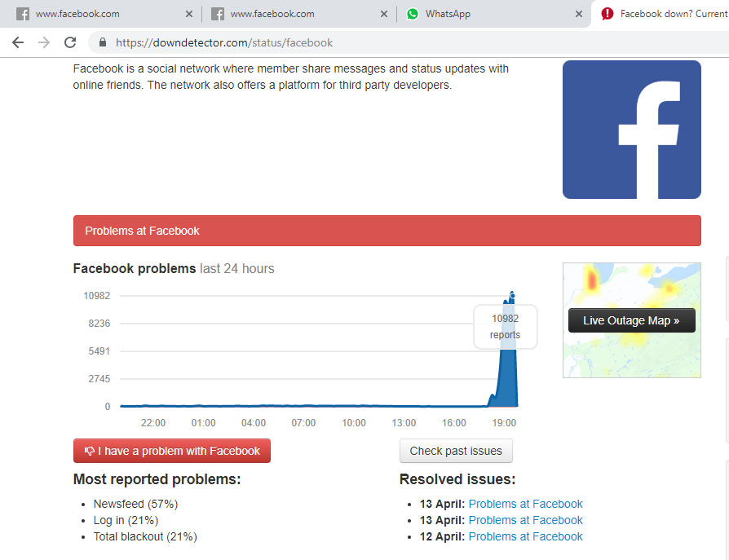The height and width of the screenshot is (560, 729).
Task: Open first 13 April Problems at Facebook link
Action: tap(525, 504)
